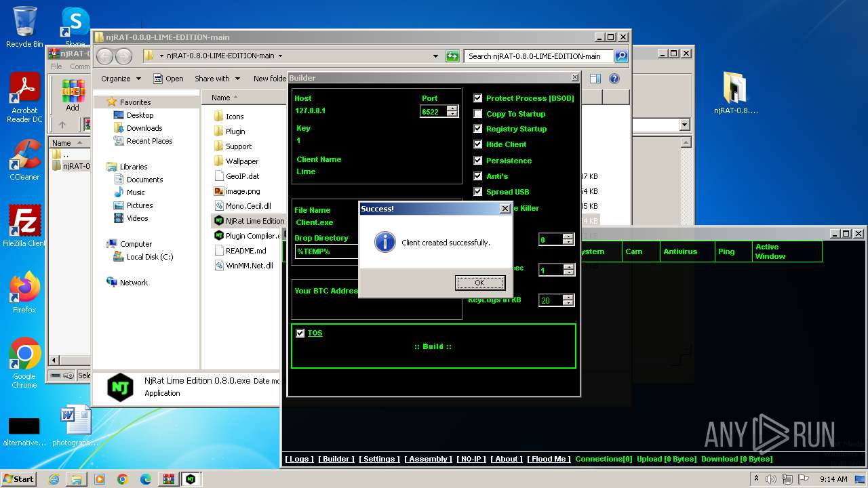Open the Settings menu item

(x=379, y=459)
